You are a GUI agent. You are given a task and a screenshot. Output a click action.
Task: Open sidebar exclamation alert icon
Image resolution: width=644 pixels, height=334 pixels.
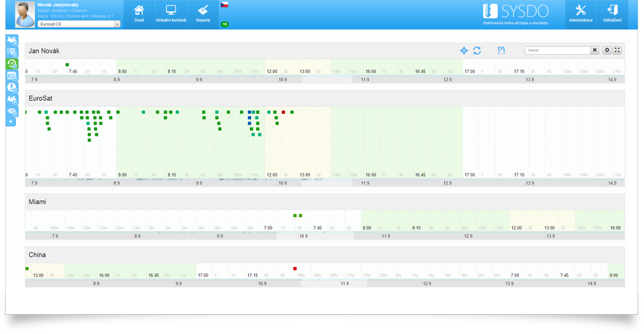(12, 88)
